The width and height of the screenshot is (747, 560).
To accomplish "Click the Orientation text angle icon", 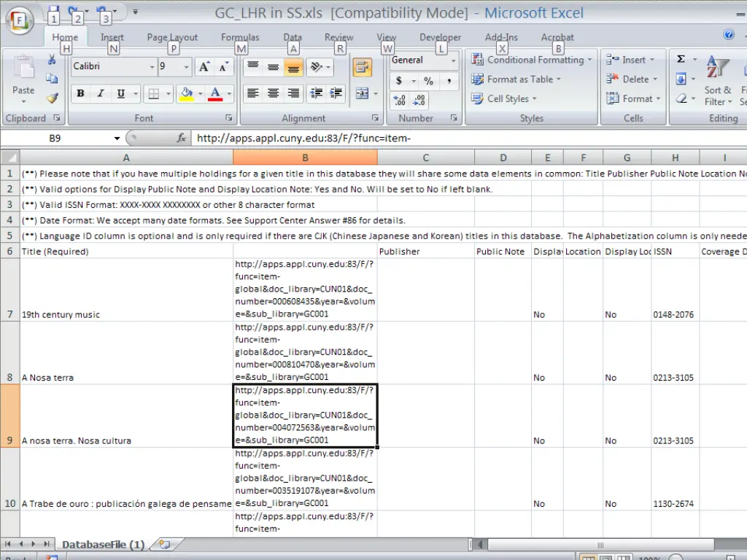I will [x=317, y=67].
